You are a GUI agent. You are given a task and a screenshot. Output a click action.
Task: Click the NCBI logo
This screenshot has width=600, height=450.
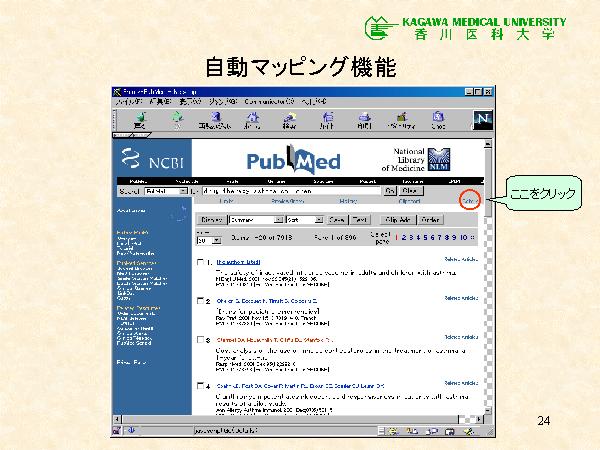tap(152, 159)
